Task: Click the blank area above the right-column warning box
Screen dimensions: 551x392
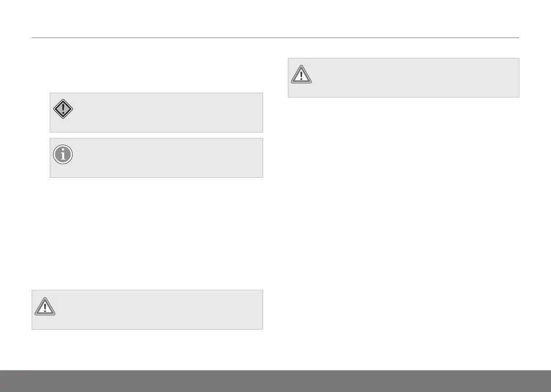Action: (x=403, y=48)
